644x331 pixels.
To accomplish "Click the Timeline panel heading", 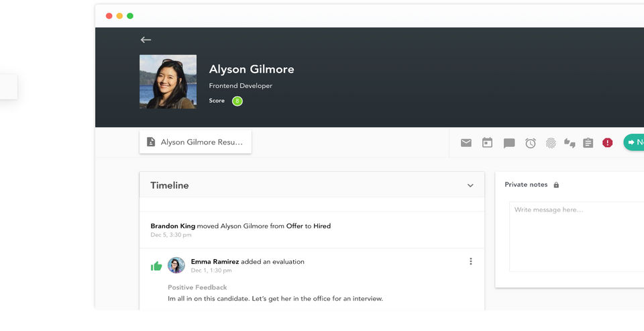I will click(x=170, y=185).
